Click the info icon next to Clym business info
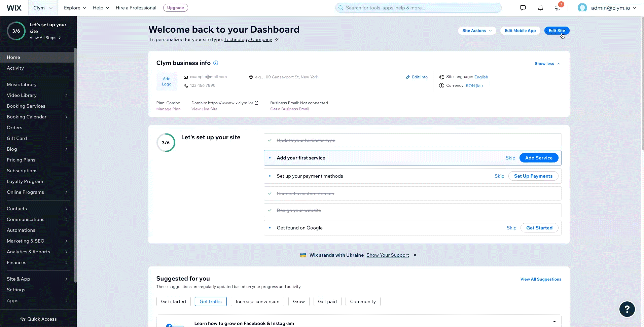This screenshot has height=327, width=644. click(216, 63)
